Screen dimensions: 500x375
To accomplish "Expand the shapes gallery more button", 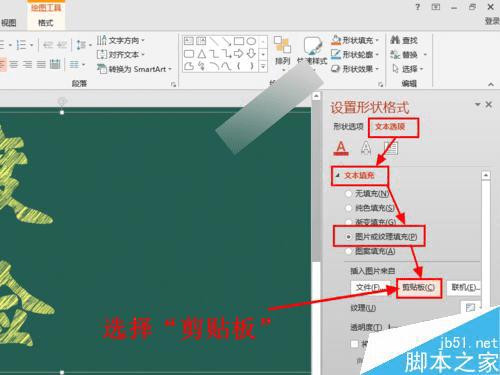I will (x=263, y=66).
